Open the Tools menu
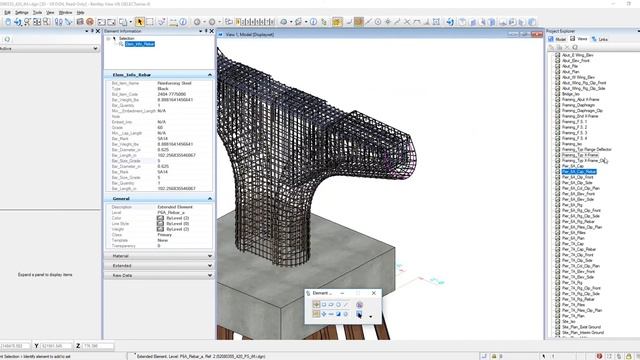Viewport: 640px width, 360px height. (x=37, y=13)
